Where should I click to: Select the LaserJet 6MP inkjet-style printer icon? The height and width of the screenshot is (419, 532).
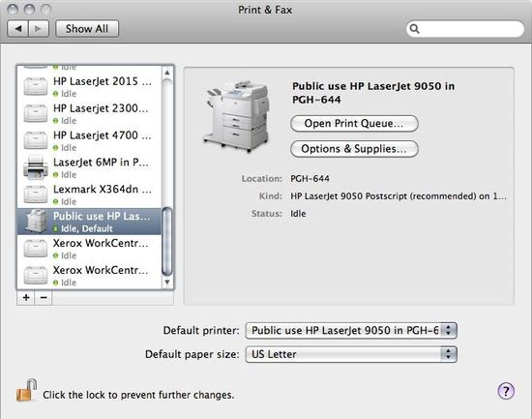pyautogui.click(x=35, y=167)
